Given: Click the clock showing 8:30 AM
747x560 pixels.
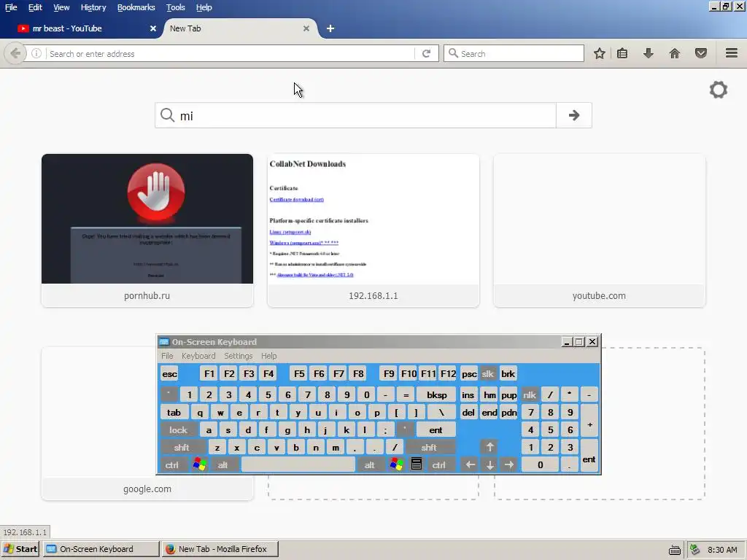Looking at the screenshot, I should pyautogui.click(x=721, y=550).
